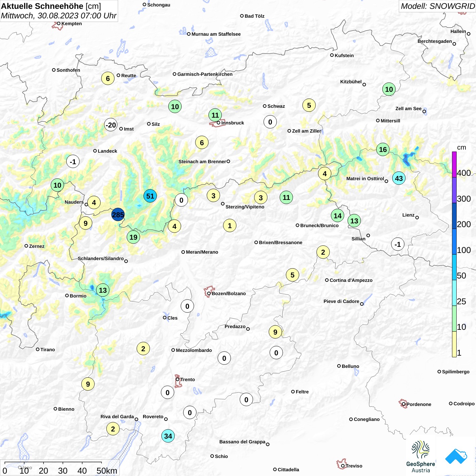This screenshot has width=476, height=476.
Task: Click the 50km distance scale bar
Action: (x=53, y=463)
